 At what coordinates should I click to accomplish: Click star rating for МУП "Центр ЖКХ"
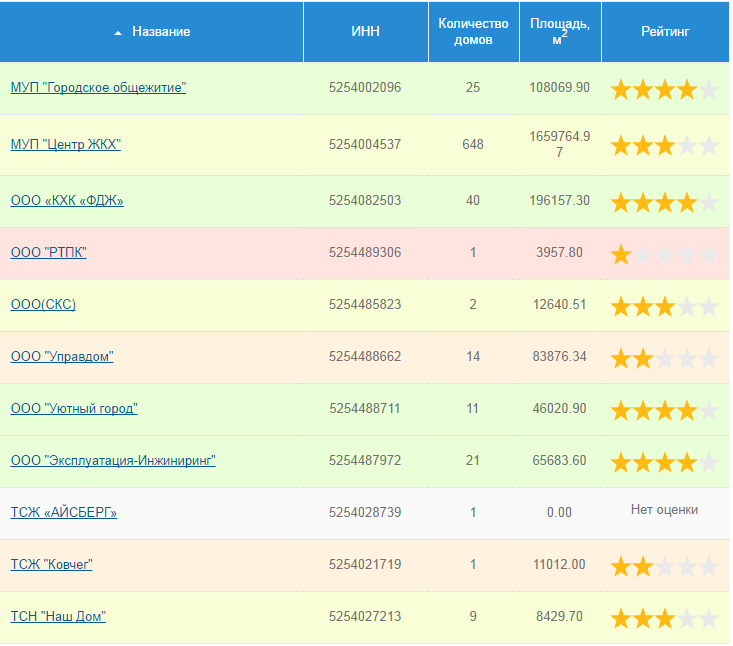664,146
